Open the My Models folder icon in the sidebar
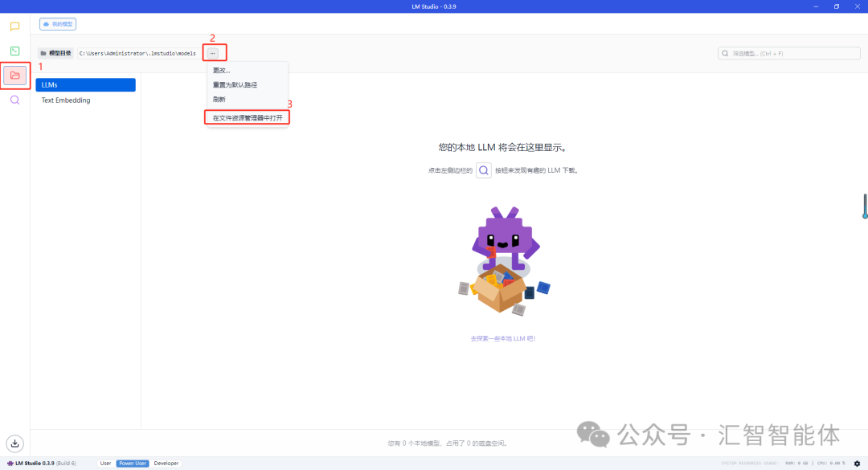 coord(15,76)
